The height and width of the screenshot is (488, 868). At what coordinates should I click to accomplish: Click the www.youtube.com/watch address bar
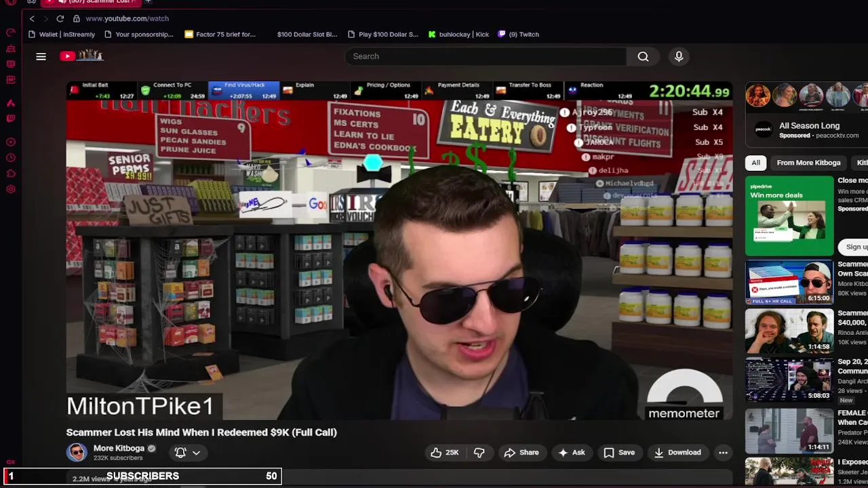click(127, 18)
